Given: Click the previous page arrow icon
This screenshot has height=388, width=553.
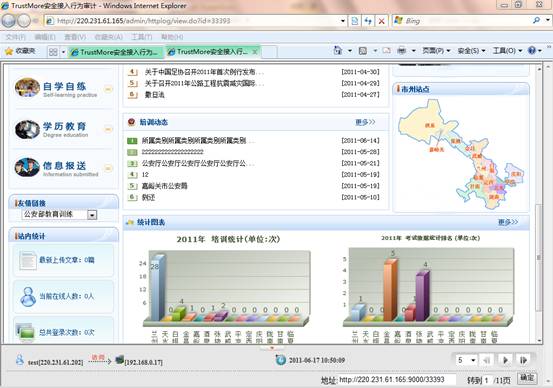Looking at the screenshot, I should click(487, 360).
